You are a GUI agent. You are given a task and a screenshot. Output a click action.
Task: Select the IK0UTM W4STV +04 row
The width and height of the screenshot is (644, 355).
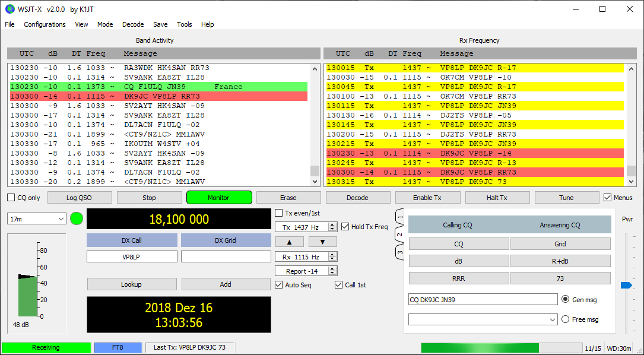(158, 144)
